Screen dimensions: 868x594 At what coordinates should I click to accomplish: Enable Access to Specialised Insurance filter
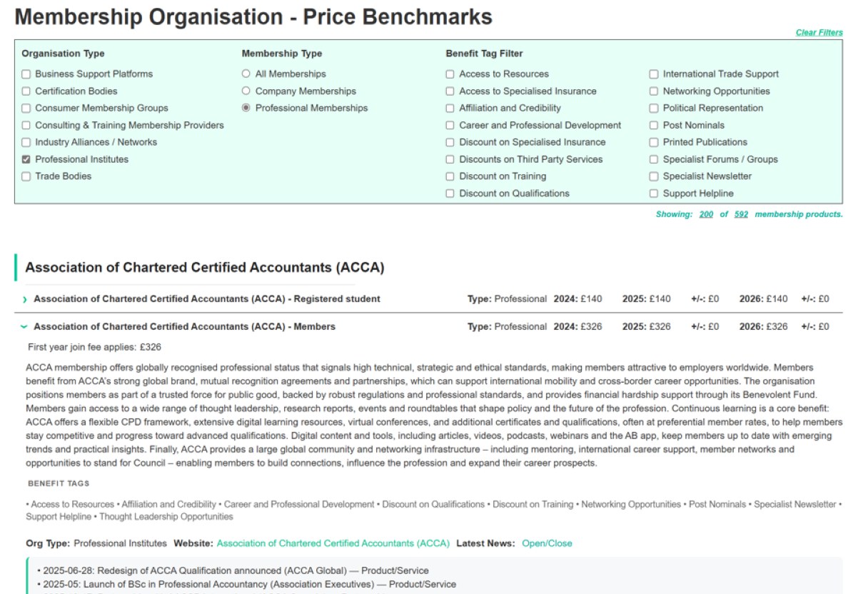click(450, 91)
